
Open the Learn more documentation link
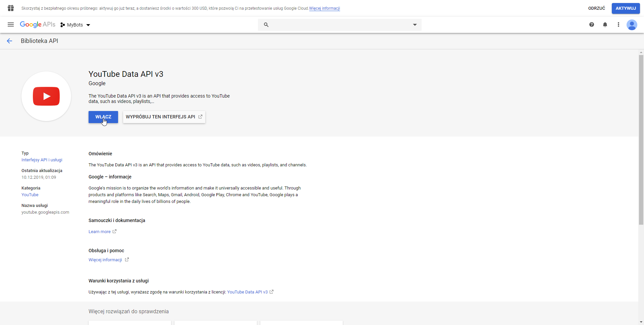(100, 232)
